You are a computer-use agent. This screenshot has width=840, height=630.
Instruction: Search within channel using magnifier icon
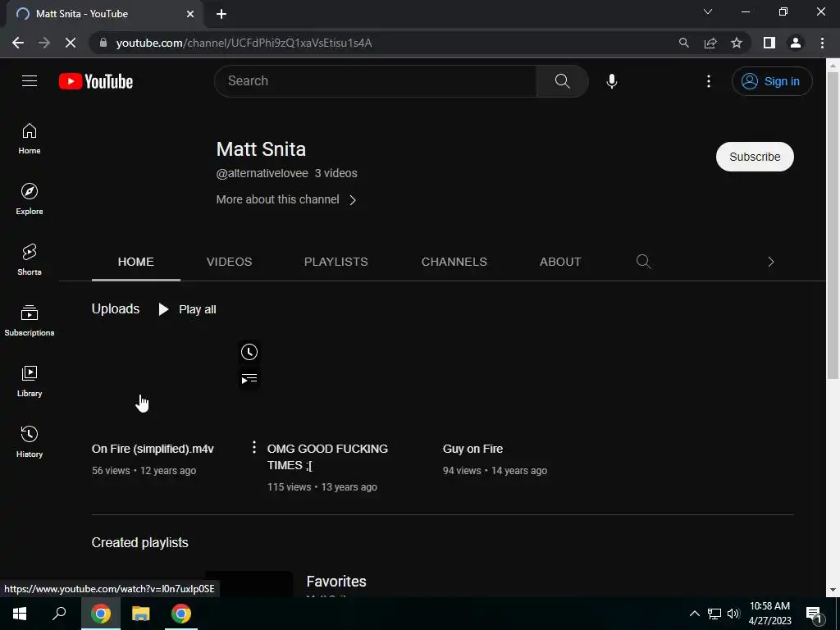(x=643, y=262)
